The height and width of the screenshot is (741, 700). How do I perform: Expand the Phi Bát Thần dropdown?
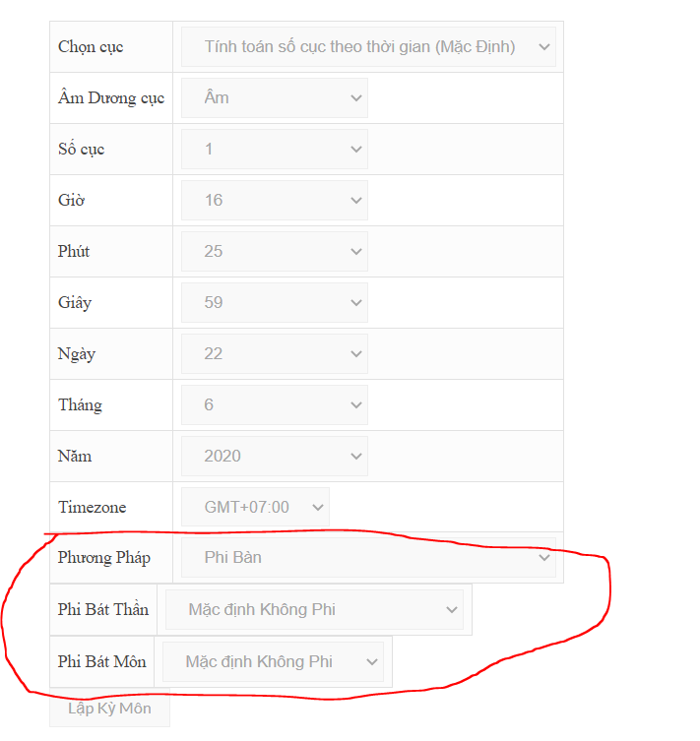pos(313,609)
